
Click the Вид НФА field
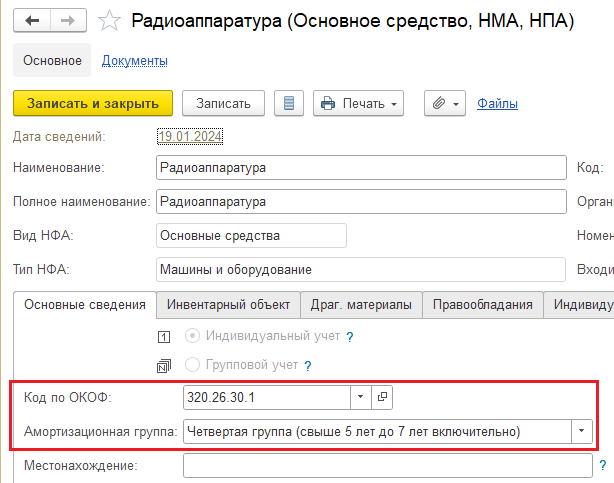(x=251, y=235)
